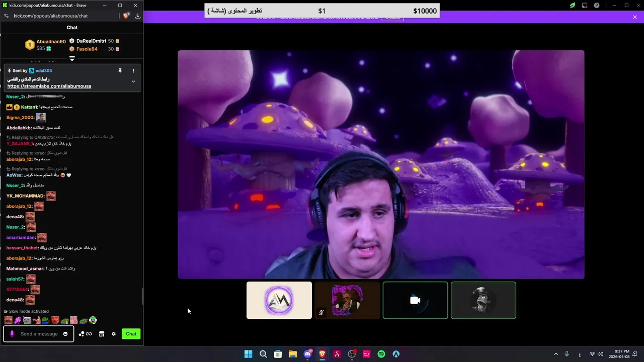This screenshot has width=644, height=362.
Task: Open chat settings gear icon
Action: pyautogui.click(x=114, y=334)
